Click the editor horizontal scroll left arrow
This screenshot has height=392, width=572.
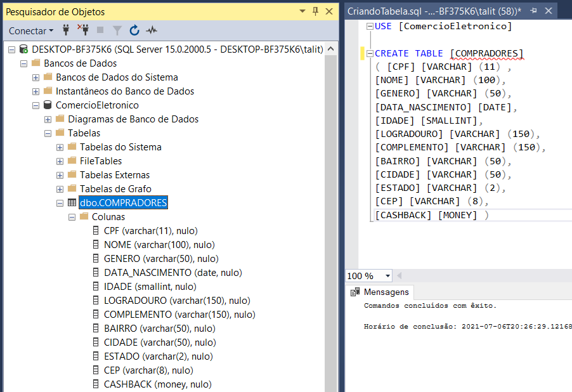coord(399,275)
